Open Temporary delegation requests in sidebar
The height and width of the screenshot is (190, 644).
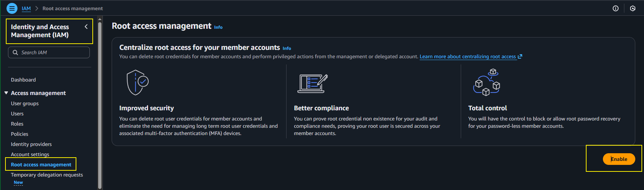pos(47,175)
